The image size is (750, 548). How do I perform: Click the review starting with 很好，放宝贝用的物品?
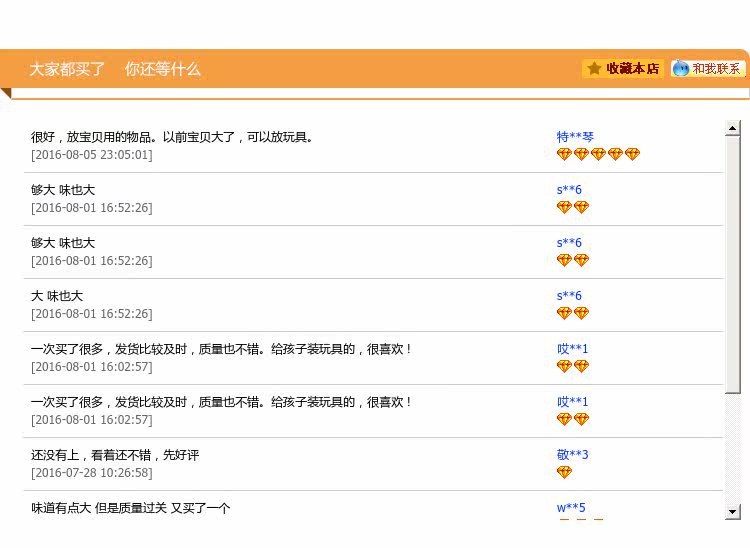point(173,137)
